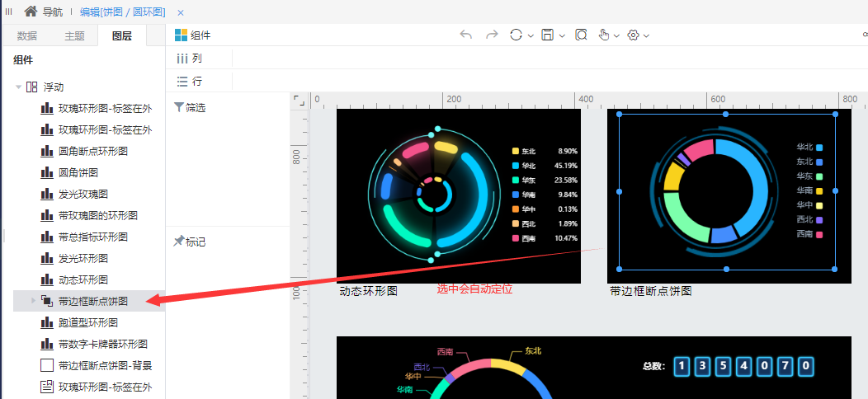Select the 编辑[饼图 / 圆环图] tab
868x399 pixels.
124,12
